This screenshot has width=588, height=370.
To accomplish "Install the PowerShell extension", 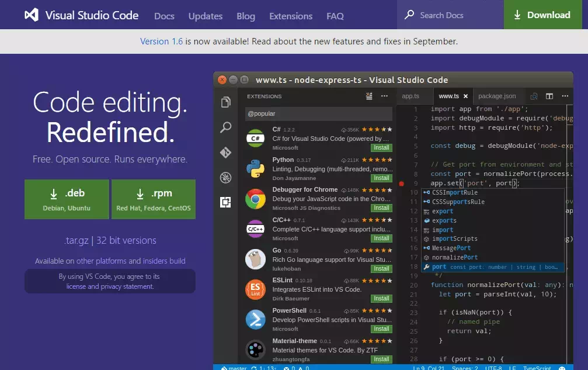I will pyautogui.click(x=381, y=328).
